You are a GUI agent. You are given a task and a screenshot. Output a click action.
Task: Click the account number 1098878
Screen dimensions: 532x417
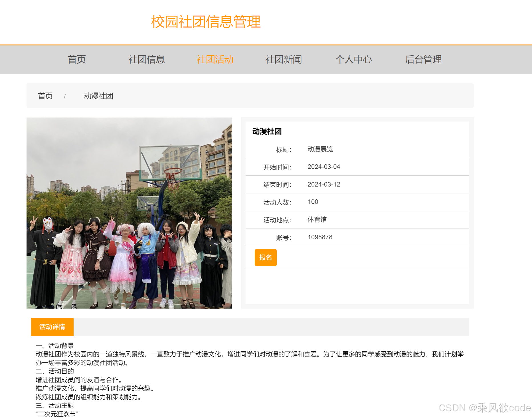[320, 237]
